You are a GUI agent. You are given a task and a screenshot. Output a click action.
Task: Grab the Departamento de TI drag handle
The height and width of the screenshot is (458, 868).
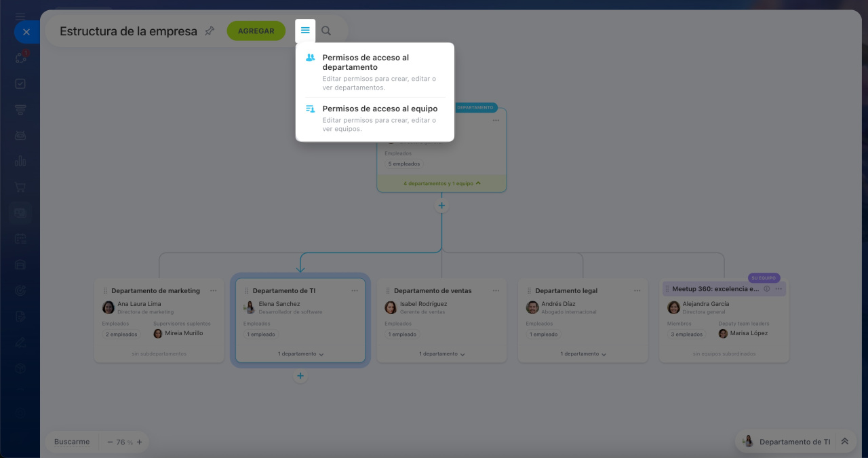247,290
